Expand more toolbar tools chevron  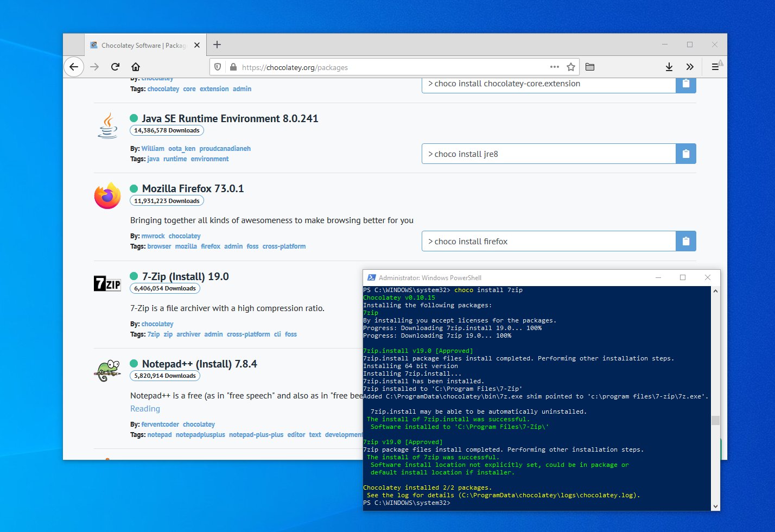(x=690, y=67)
